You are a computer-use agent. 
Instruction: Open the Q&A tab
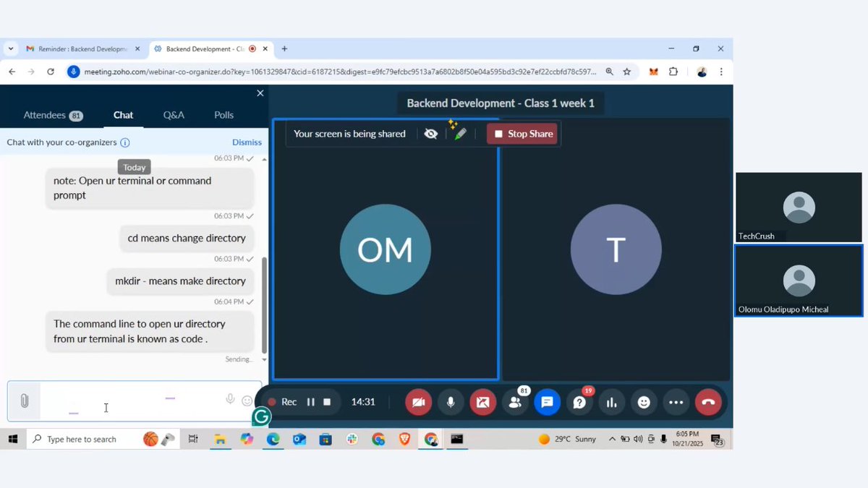pos(174,115)
